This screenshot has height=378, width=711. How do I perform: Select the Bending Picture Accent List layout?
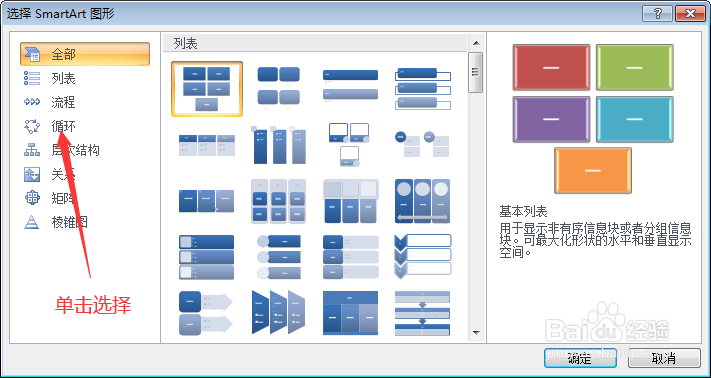point(349,145)
